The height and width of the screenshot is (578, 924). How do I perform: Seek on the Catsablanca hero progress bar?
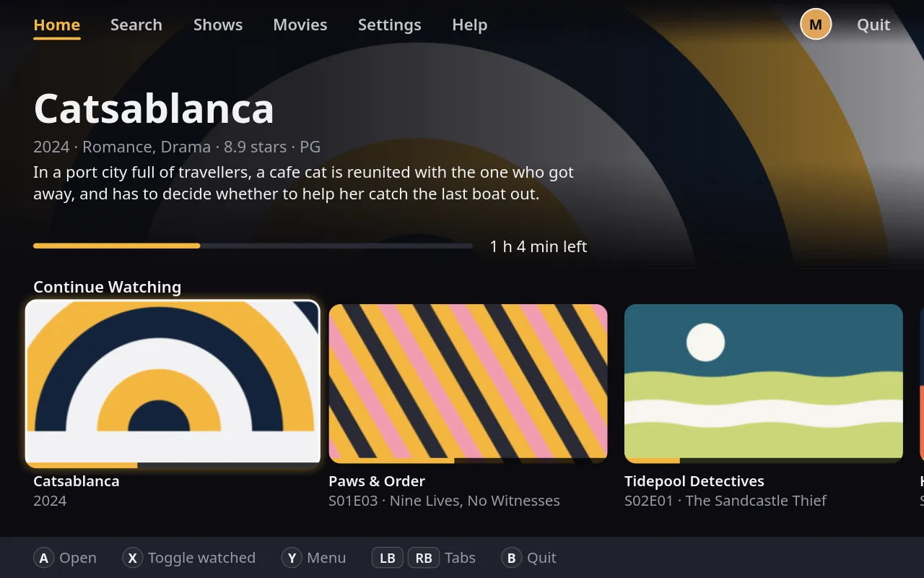pos(253,246)
